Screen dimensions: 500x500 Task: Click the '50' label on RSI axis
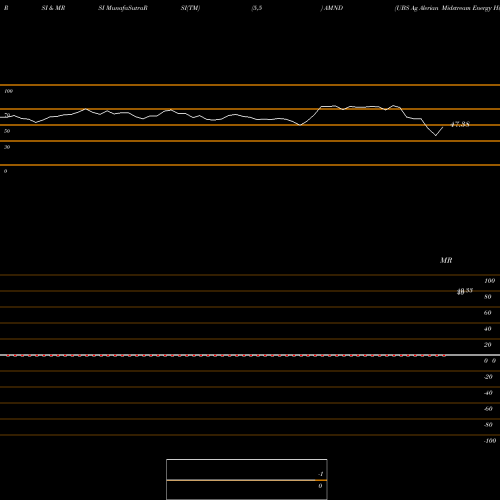(7, 131)
